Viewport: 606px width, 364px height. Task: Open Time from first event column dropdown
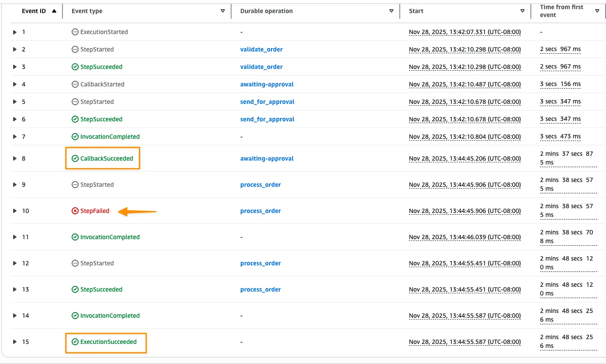[x=597, y=11]
